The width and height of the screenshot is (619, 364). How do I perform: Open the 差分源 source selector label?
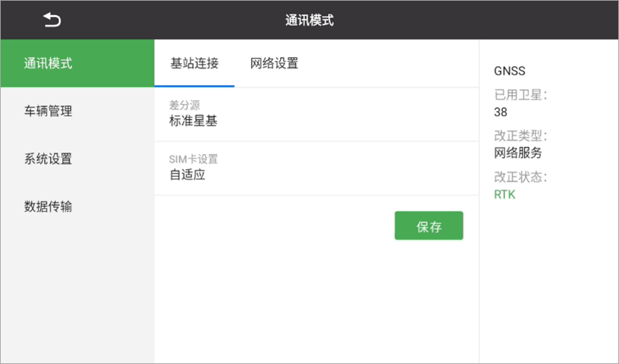point(184,105)
